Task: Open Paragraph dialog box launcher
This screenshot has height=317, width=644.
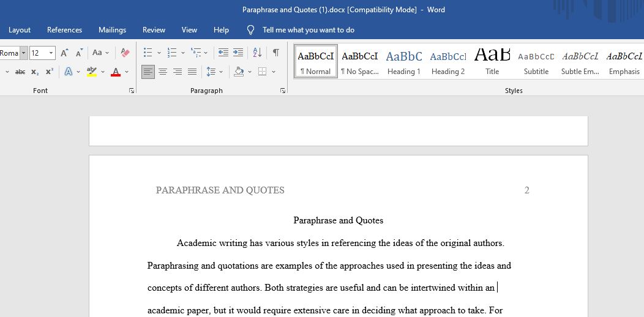Action: (283, 91)
